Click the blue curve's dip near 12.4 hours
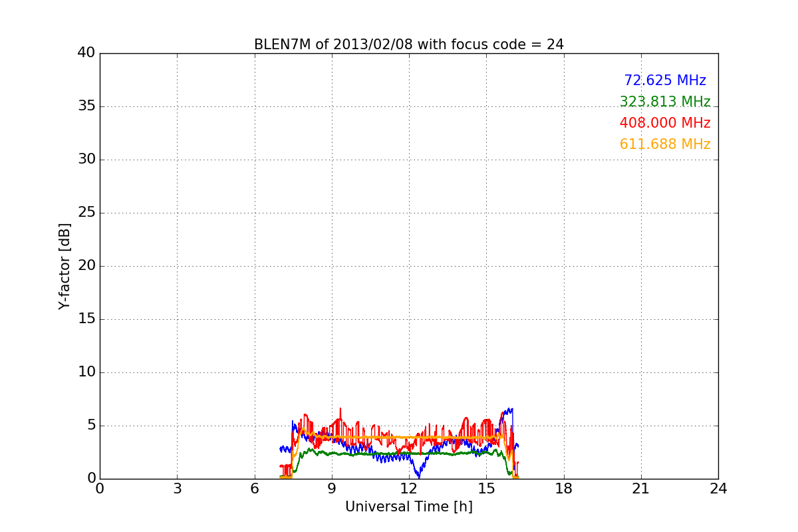This screenshot has width=798, height=532. click(419, 477)
